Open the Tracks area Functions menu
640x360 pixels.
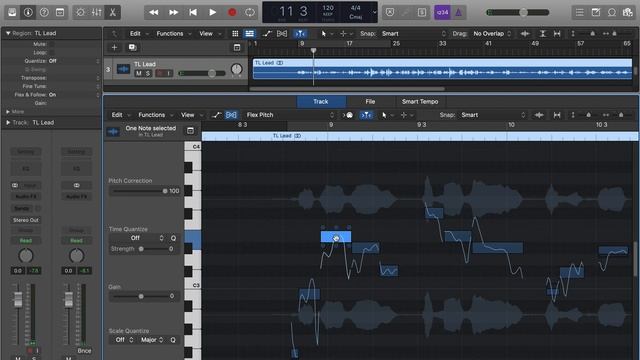(173, 33)
